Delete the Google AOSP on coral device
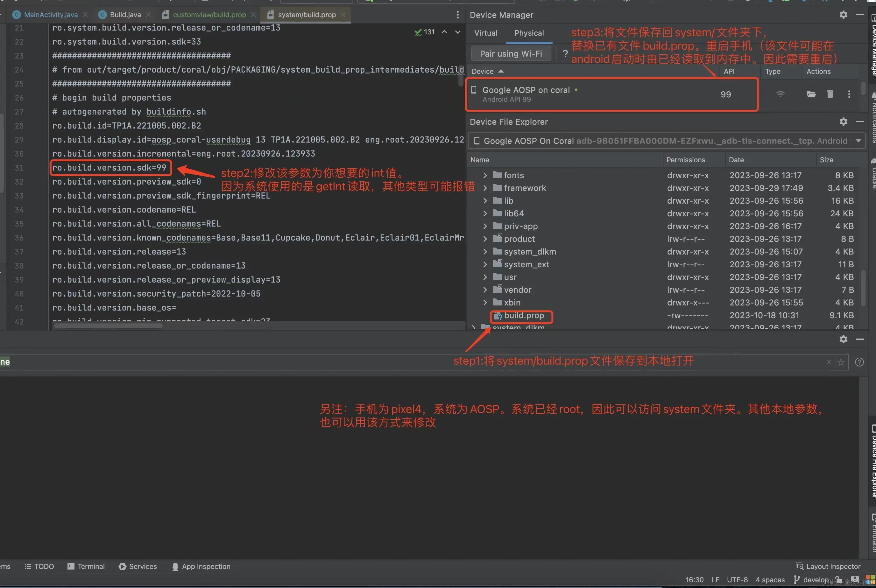 point(830,94)
